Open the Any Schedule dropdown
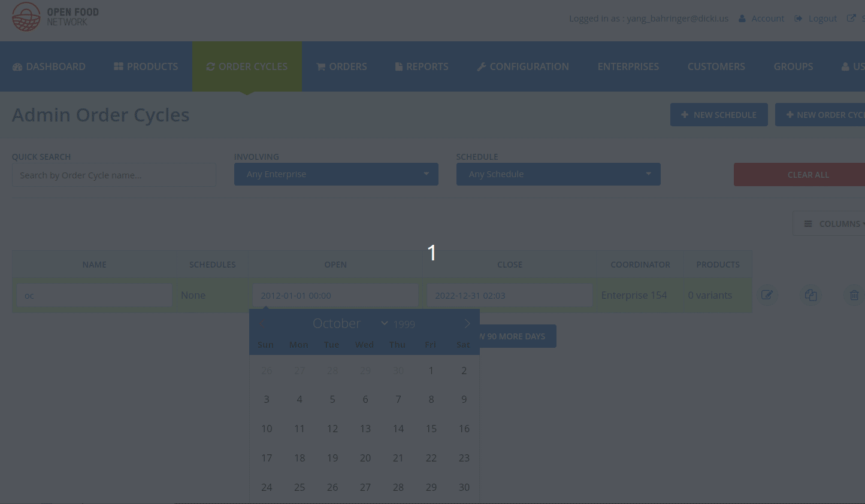The image size is (865, 504). tap(558, 174)
